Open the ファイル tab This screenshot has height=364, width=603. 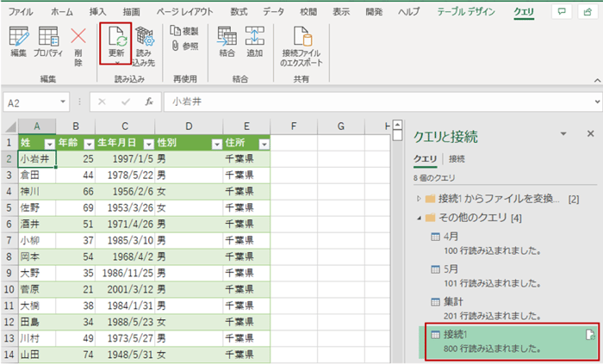coord(21,12)
